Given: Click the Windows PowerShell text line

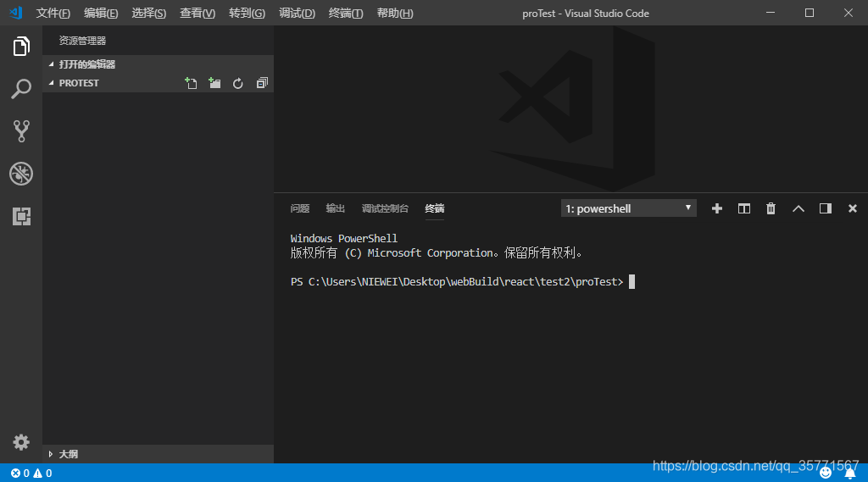Looking at the screenshot, I should [x=344, y=239].
